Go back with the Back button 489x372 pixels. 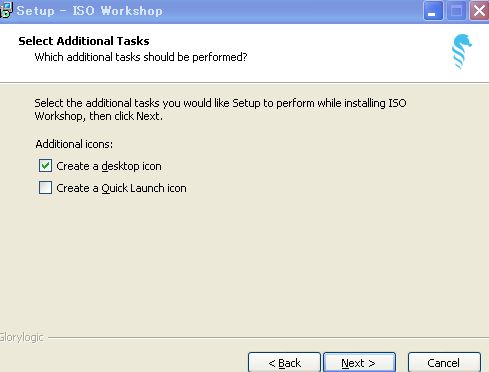284,363
